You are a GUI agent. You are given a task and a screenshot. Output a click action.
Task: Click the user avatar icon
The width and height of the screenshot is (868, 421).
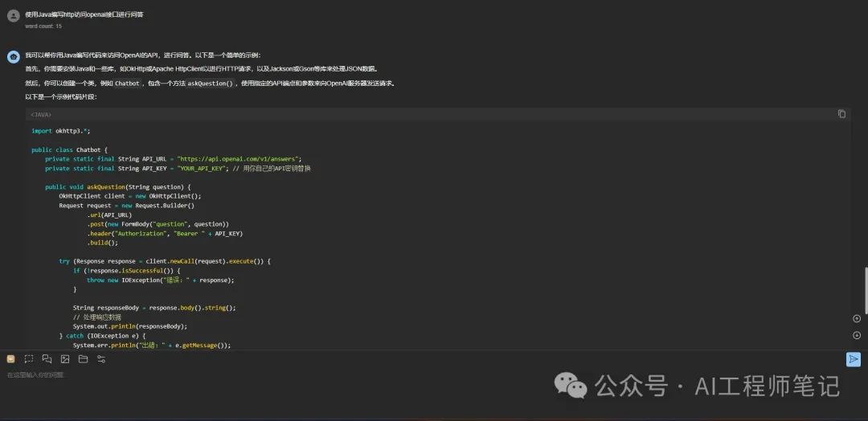click(x=14, y=15)
